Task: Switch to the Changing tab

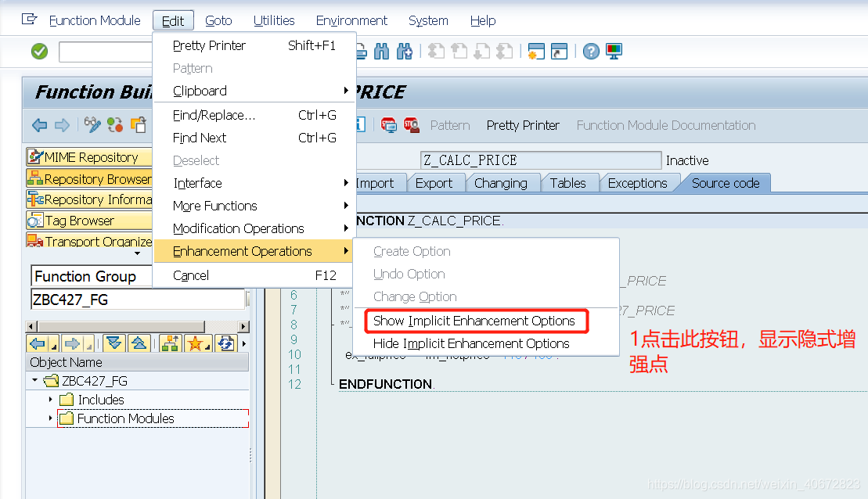Action: click(x=501, y=183)
